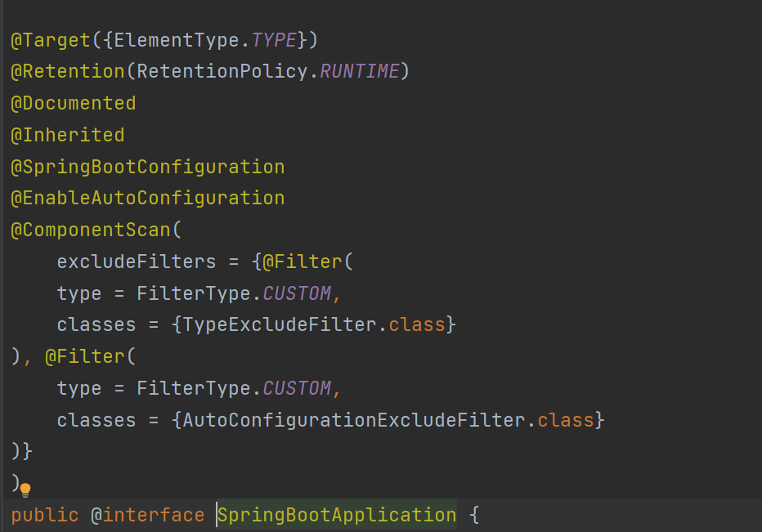Image resolution: width=762 pixels, height=532 pixels.
Task: Click the yellow lightbulb quick-fix icon
Action: pyautogui.click(x=25, y=490)
